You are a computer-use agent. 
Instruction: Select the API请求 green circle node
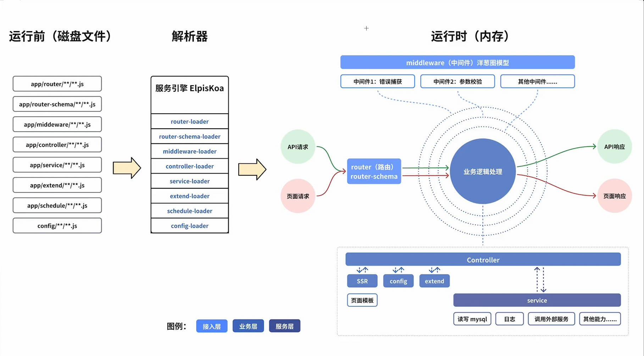pos(298,146)
